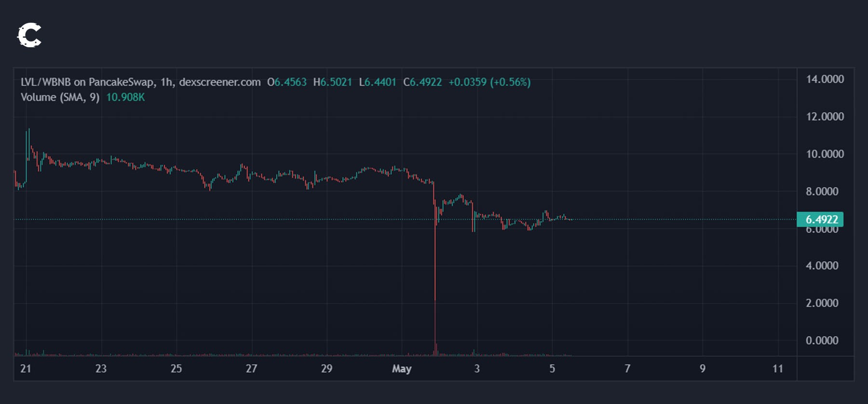Viewport: 868px width, 404px height.
Task: Click the 8.0000 price axis label
Action: tap(822, 192)
